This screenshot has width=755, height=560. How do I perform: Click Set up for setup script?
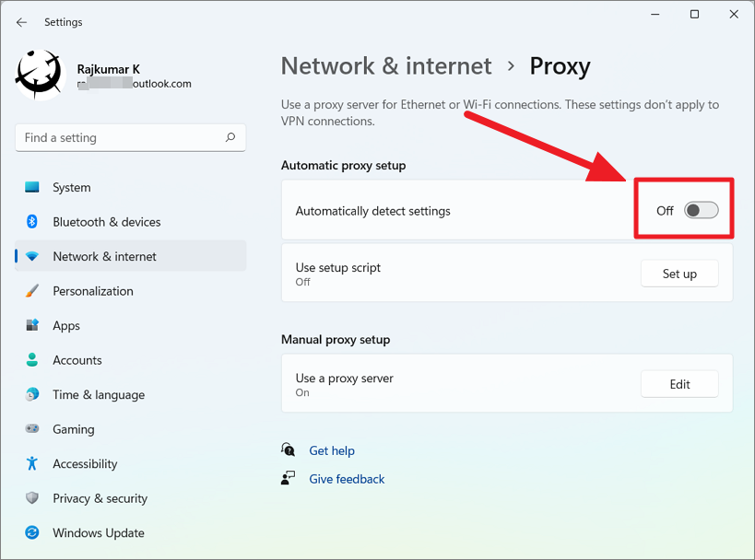pyautogui.click(x=679, y=274)
